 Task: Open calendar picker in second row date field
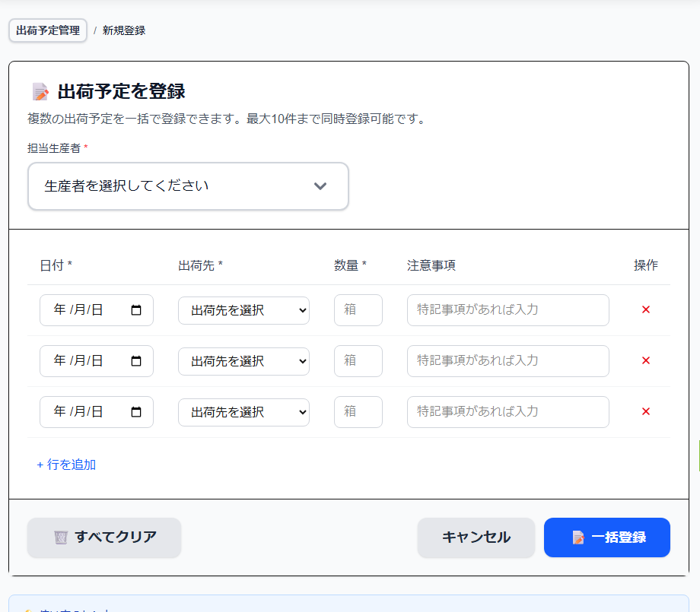136,361
